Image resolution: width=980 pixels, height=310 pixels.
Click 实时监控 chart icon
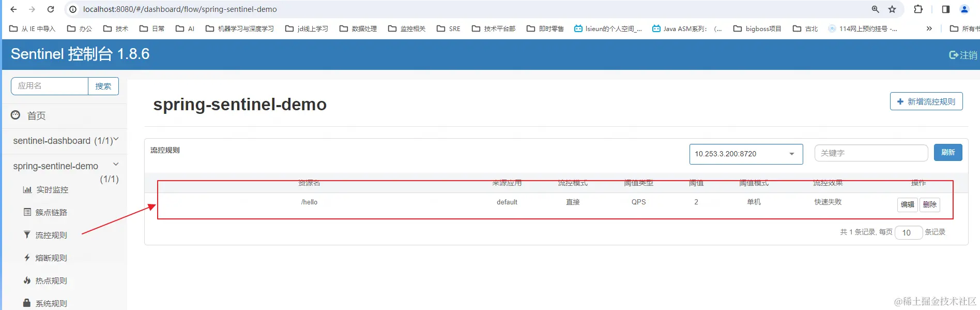point(27,189)
